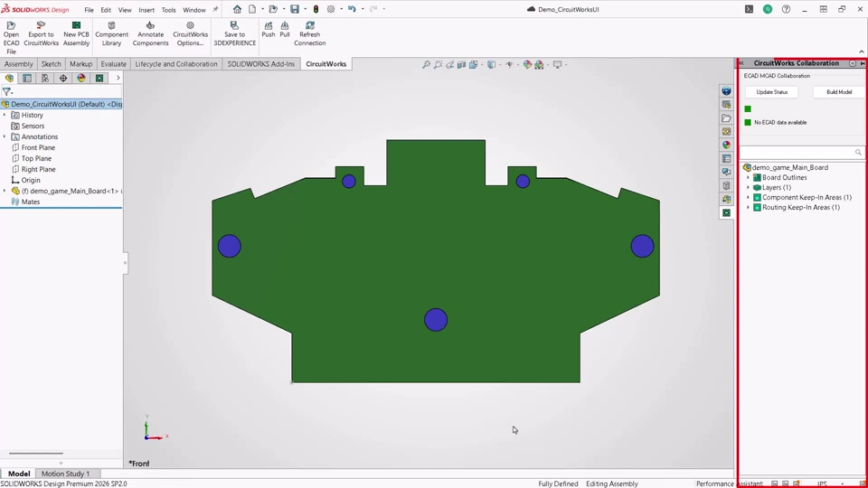
Task: Open CircuitWorks Collaboration task pane tab
Action: (x=726, y=213)
